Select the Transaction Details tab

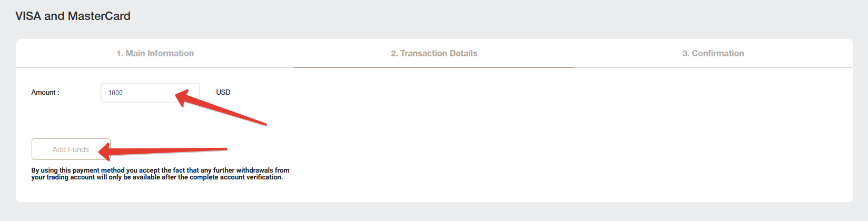click(x=434, y=53)
